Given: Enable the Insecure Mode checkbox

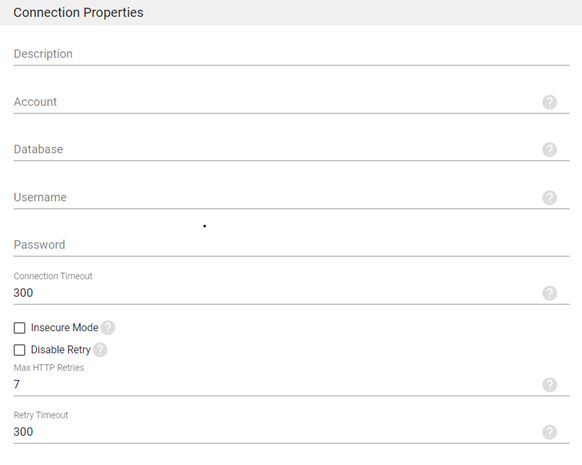Looking at the screenshot, I should (19, 328).
